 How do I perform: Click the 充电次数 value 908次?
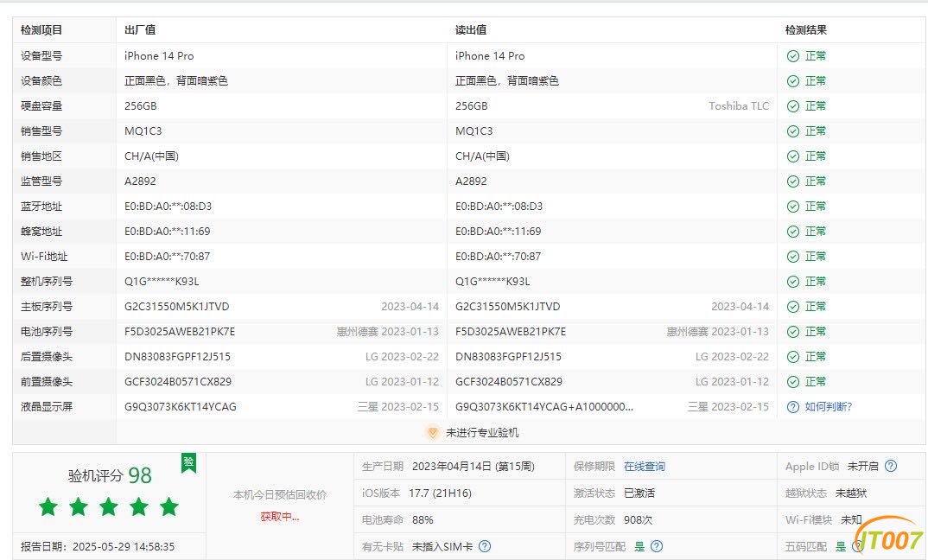(638, 519)
